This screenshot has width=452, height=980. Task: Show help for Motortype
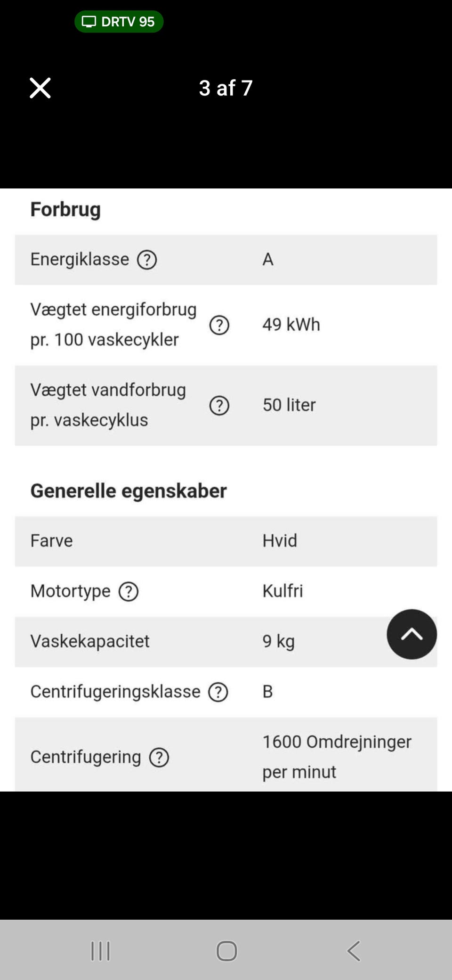[x=128, y=592]
